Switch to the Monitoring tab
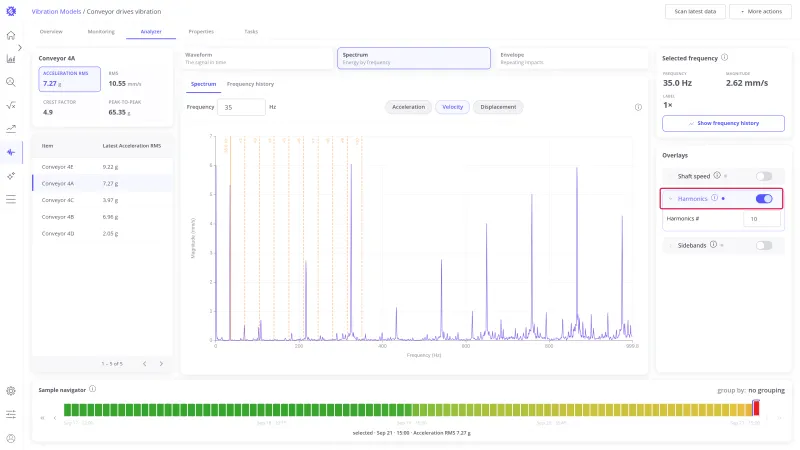The width and height of the screenshot is (800, 450). pyautogui.click(x=101, y=32)
